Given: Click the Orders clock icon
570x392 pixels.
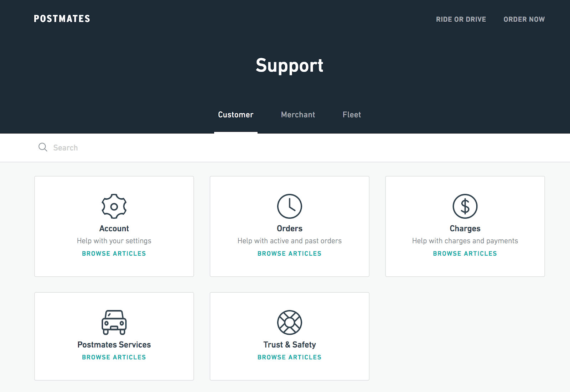Looking at the screenshot, I should (290, 206).
